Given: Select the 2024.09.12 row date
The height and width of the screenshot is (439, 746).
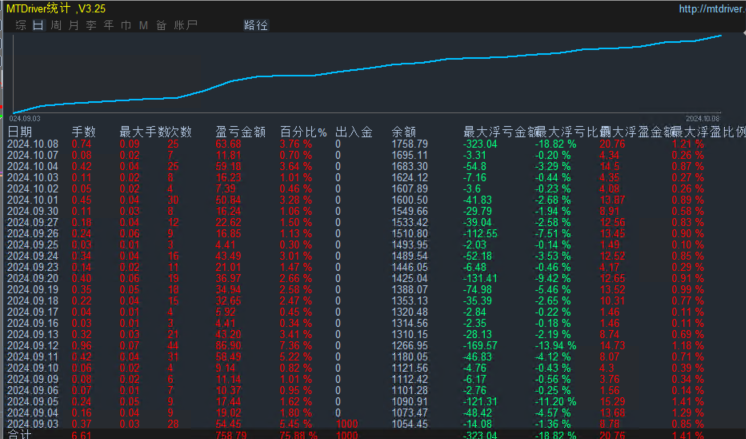Looking at the screenshot, I should tap(33, 346).
